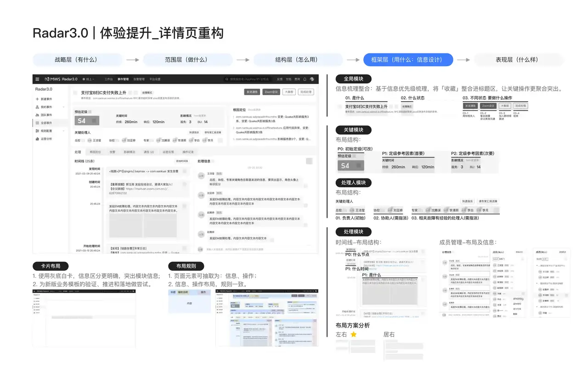Screen dimensions: 588x368
Task: Click the 反馈 link in the header
Action: (280, 79)
